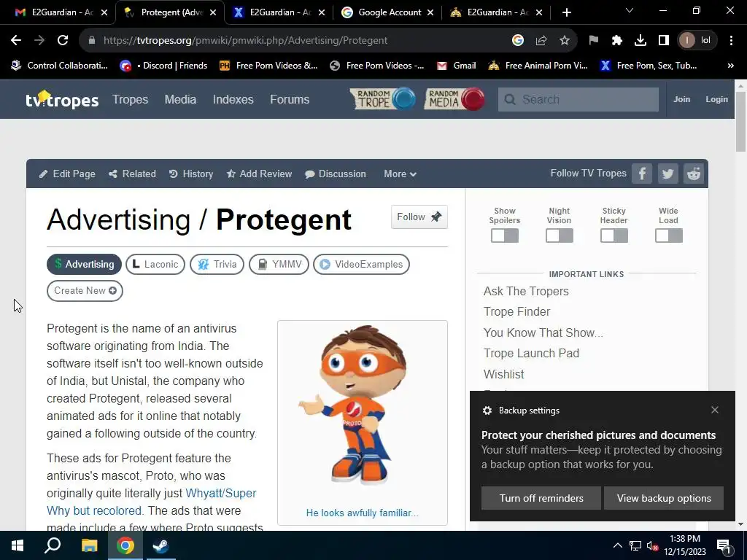The width and height of the screenshot is (747, 560).
Task: Open Chrome downloads
Action: (640, 41)
